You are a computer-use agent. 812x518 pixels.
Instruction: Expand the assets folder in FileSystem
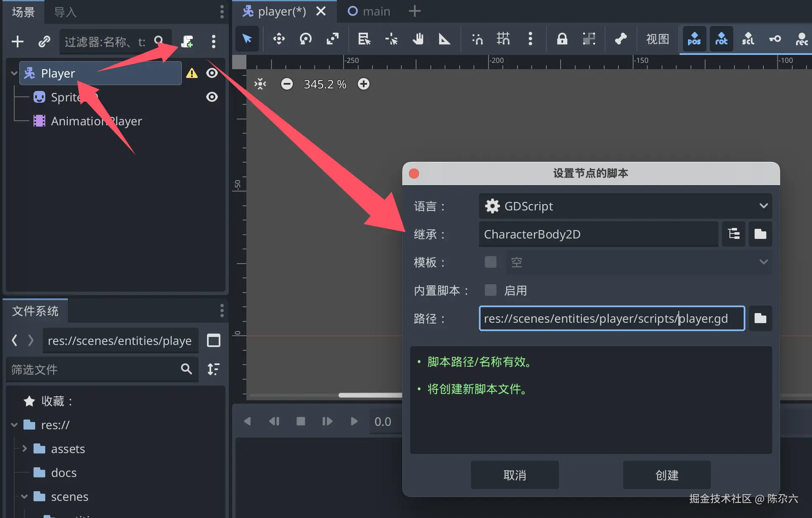coord(24,448)
